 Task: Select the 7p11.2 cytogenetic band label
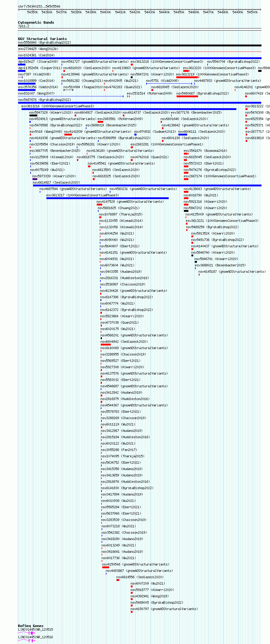(24, 26)
